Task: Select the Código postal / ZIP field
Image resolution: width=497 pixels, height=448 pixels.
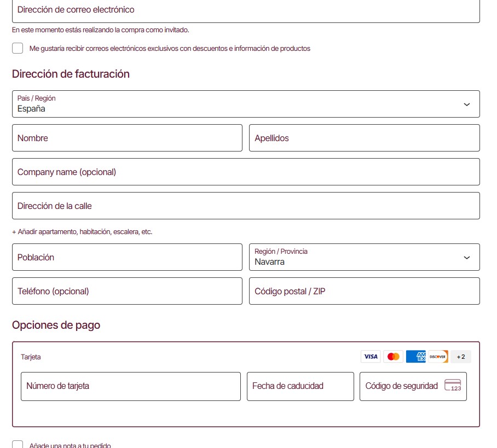Action: point(364,291)
